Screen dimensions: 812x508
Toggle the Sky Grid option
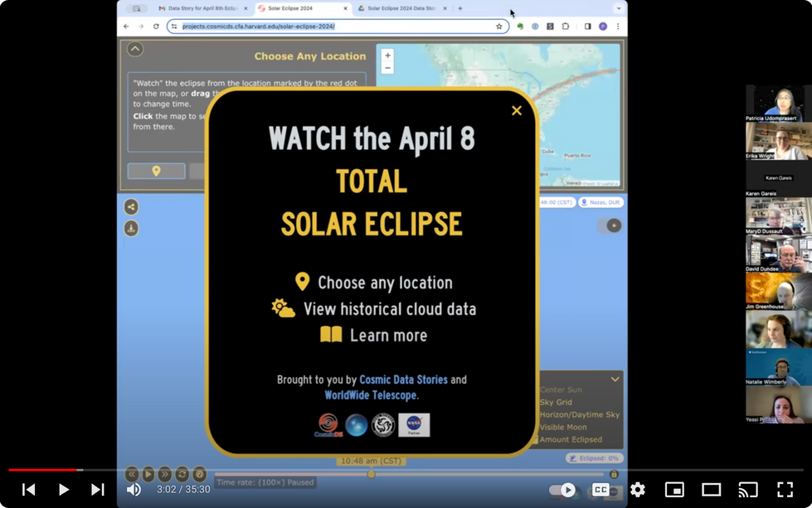click(x=556, y=402)
